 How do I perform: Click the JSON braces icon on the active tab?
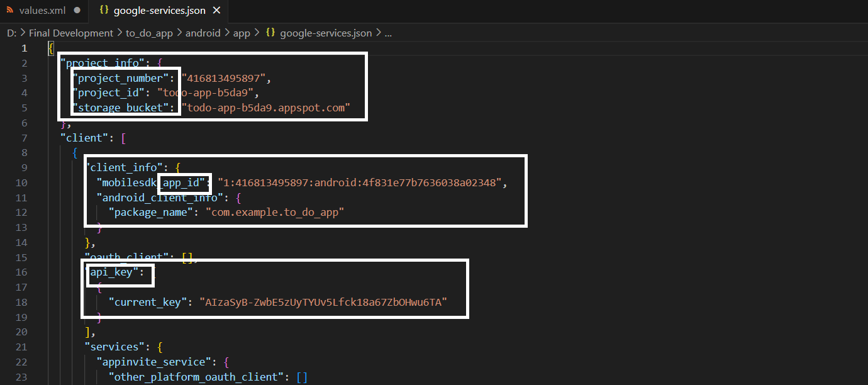[x=103, y=11]
